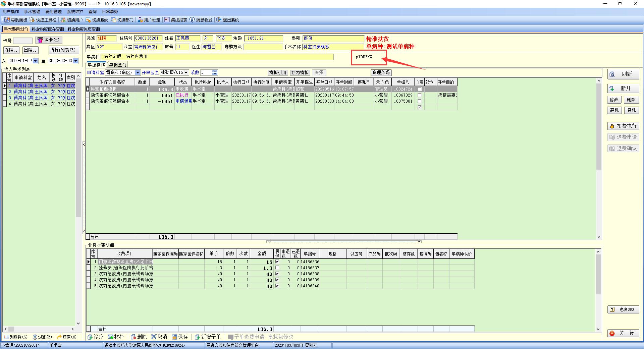Click the patient list horizontal scrollbar

[39, 329]
